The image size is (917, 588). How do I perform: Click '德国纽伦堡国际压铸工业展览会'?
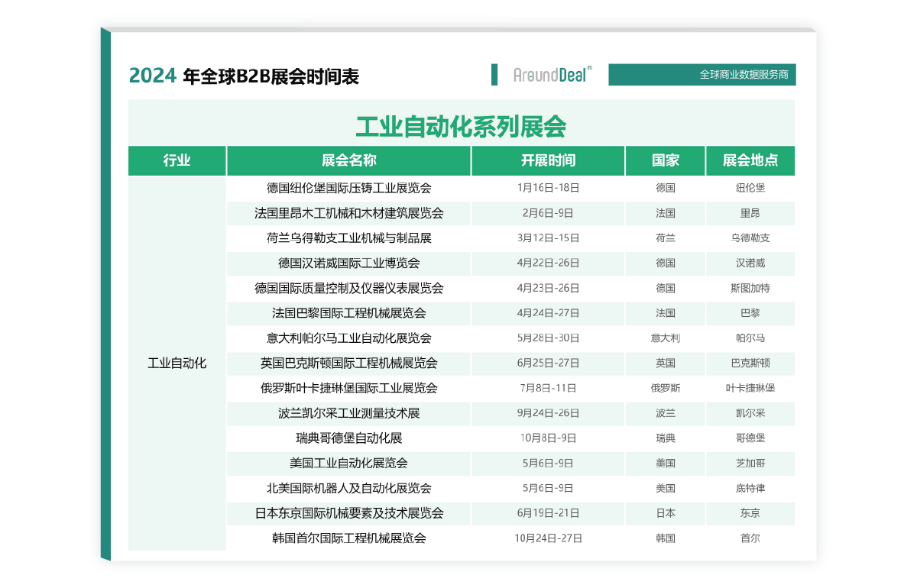pyautogui.click(x=349, y=188)
